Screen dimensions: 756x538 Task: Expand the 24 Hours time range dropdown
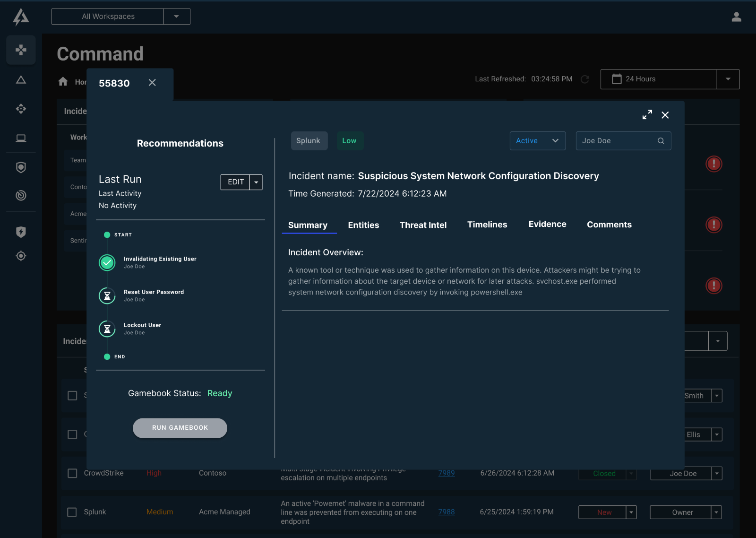click(x=728, y=79)
